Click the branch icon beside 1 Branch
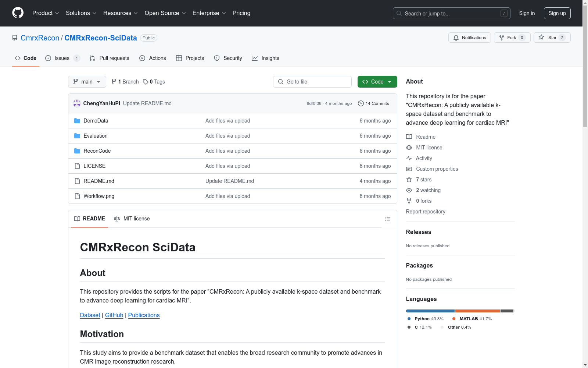This screenshot has width=588, height=368. (x=114, y=82)
